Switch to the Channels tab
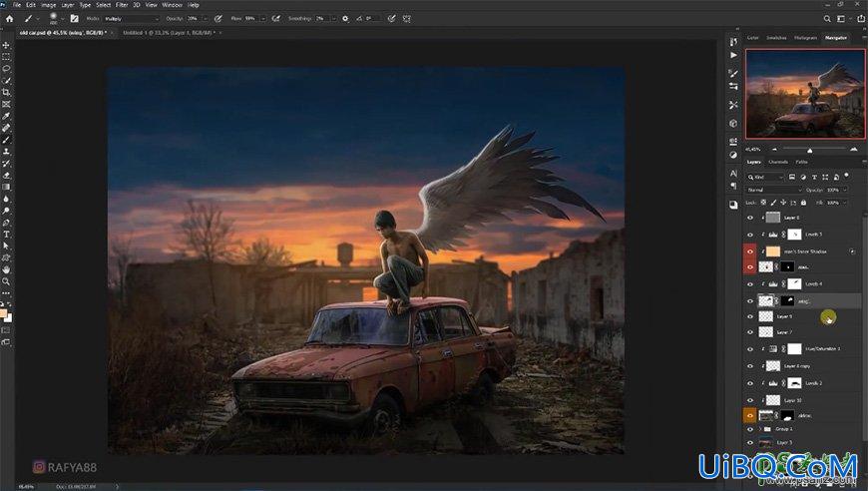The image size is (868, 491). (778, 163)
